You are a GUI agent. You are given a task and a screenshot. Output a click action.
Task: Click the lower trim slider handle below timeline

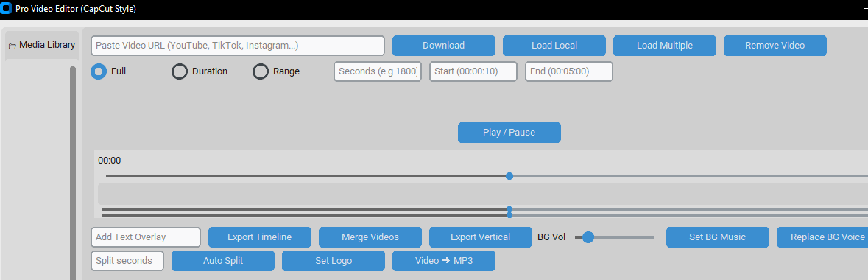pyautogui.click(x=509, y=214)
